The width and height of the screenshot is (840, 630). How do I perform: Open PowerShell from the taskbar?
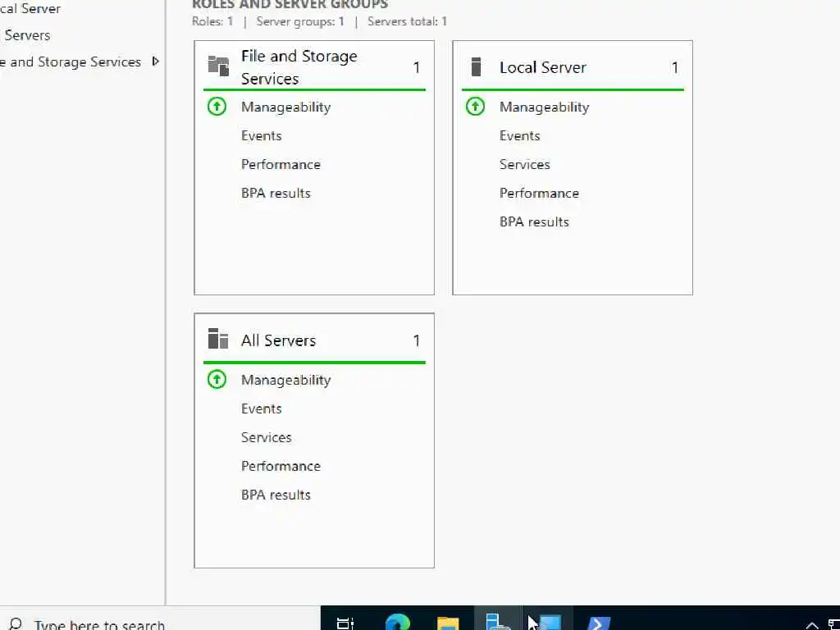[598, 623]
